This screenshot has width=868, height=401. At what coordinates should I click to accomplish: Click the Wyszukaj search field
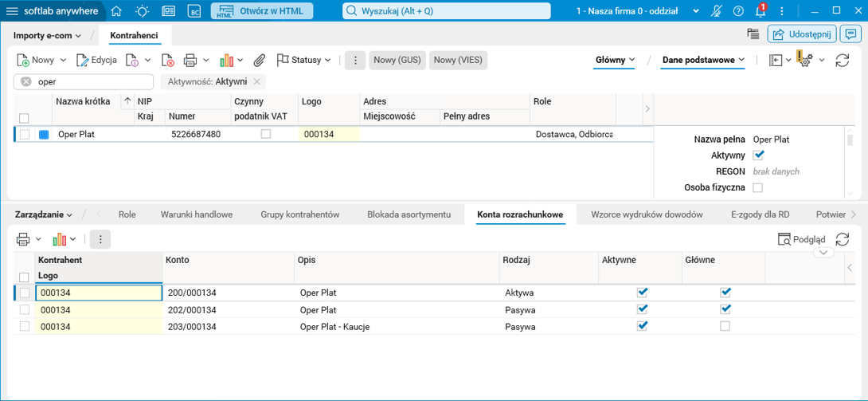click(x=446, y=11)
